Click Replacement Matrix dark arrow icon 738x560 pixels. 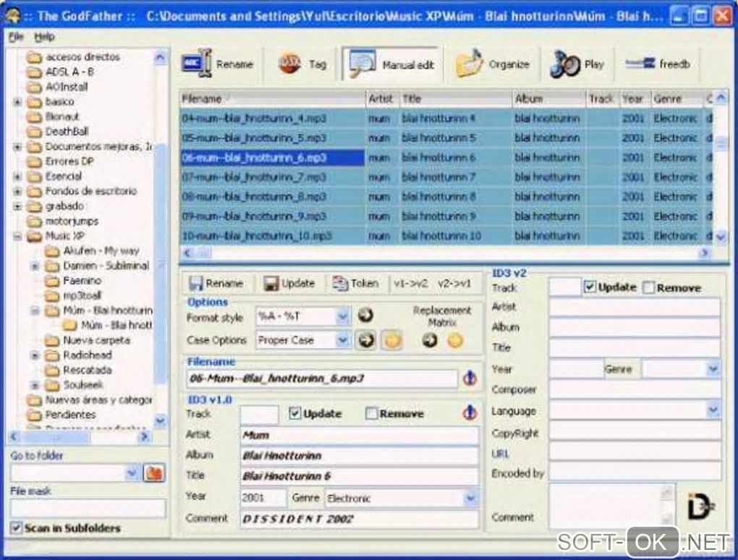point(429,340)
